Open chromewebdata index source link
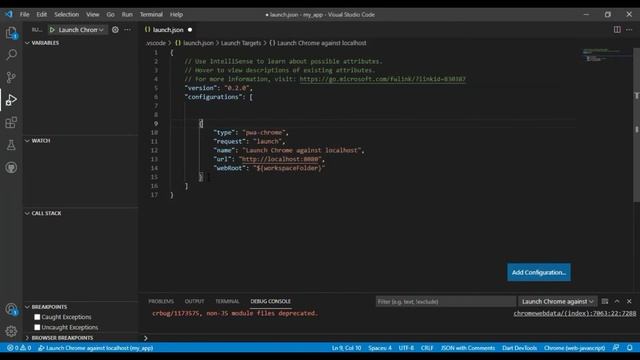 click(x=575, y=313)
